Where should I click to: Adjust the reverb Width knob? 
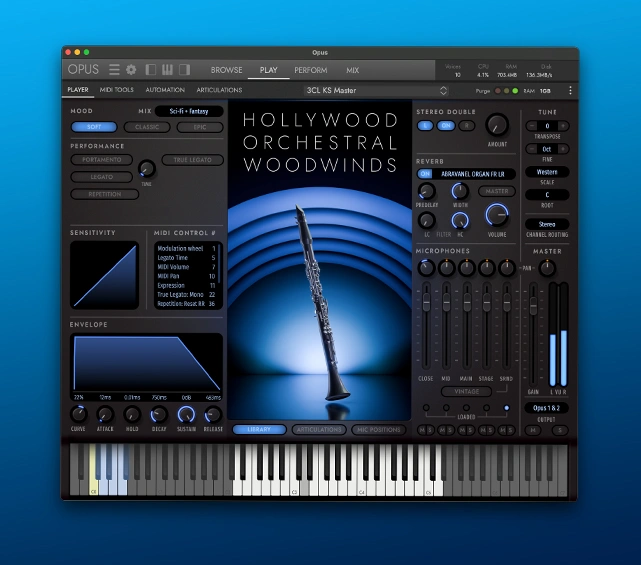pyautogui.click(x=460, y=191)
